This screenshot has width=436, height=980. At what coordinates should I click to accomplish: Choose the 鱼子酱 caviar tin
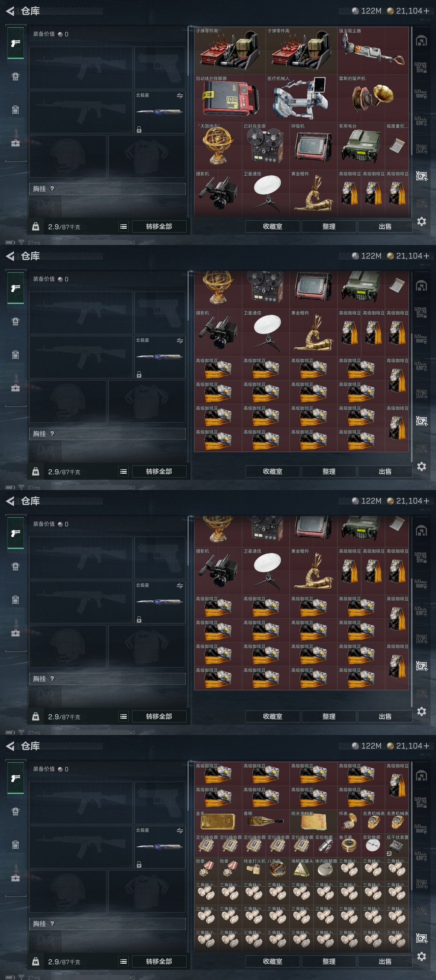(349, 845)
